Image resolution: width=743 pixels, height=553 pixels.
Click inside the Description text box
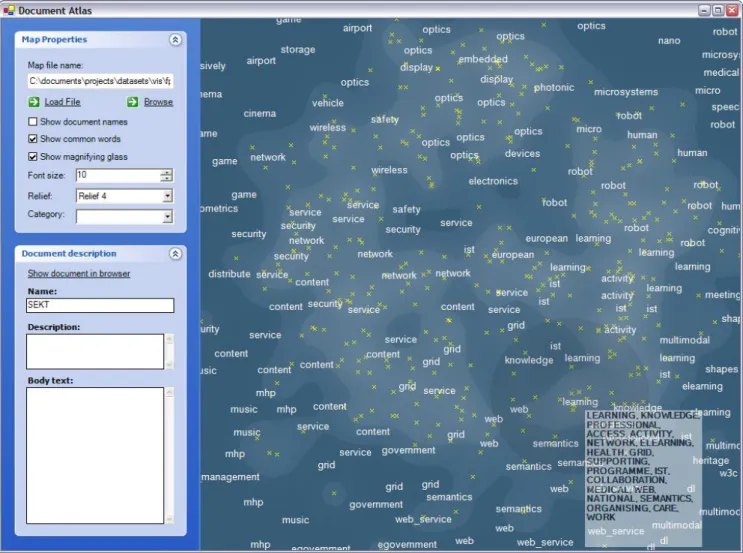coord(95,352)
